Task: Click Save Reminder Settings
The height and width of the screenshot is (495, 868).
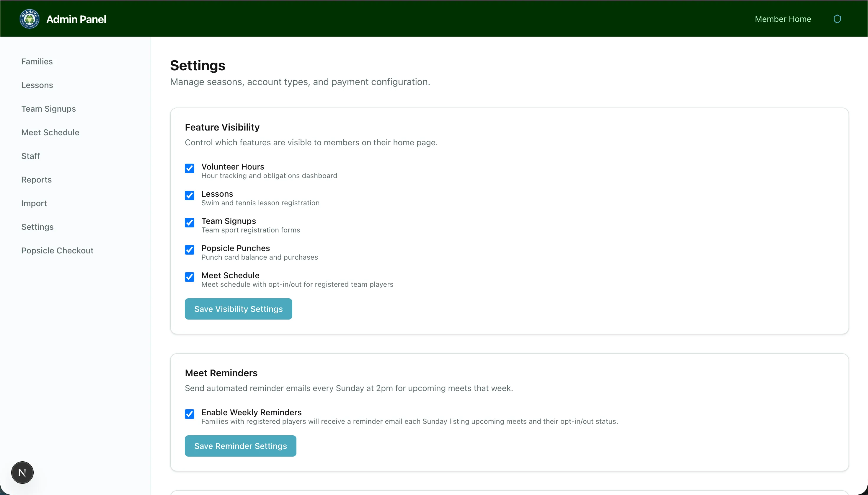Action: pos(240,446)
